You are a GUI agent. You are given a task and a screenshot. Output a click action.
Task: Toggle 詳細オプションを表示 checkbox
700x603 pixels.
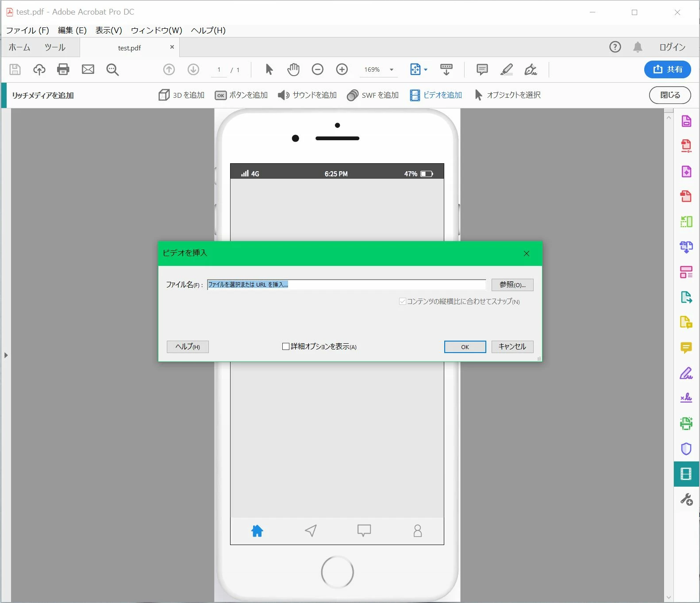pos(286,346)
